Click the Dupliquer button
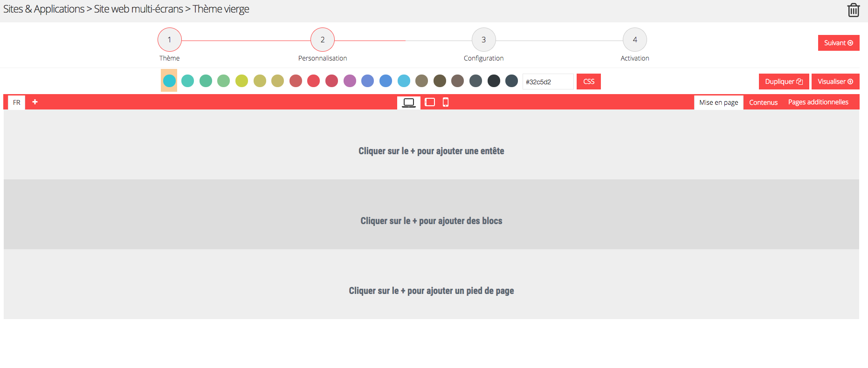 click(784, 82)
